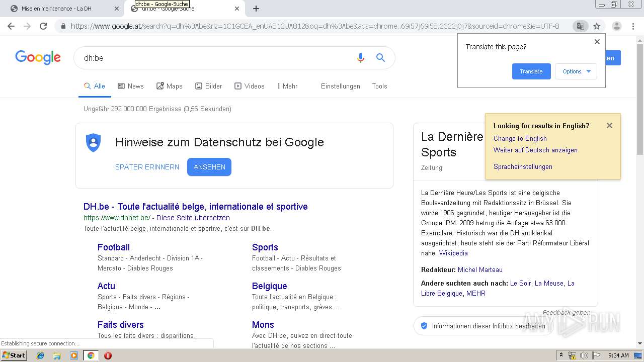644x362 pixels.
Task: Close the 'dh:be - Google-Suche' tab
Action: (237, 9)
